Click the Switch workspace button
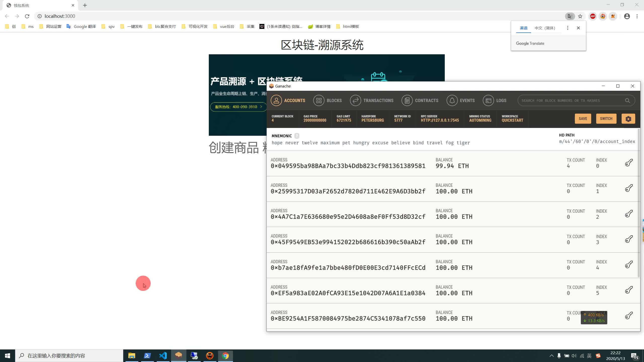This screenshot has height=362, width=644. [x=606, y=119]
